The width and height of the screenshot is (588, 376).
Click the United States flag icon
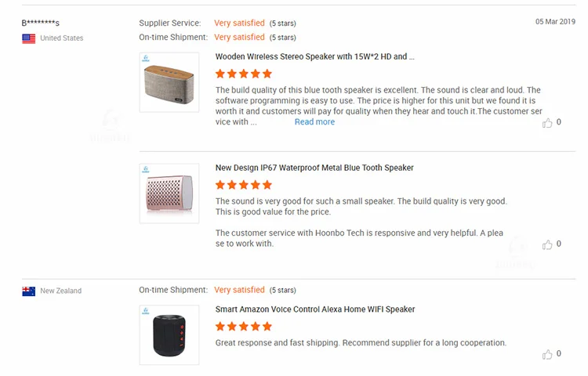tap(29, 38)
